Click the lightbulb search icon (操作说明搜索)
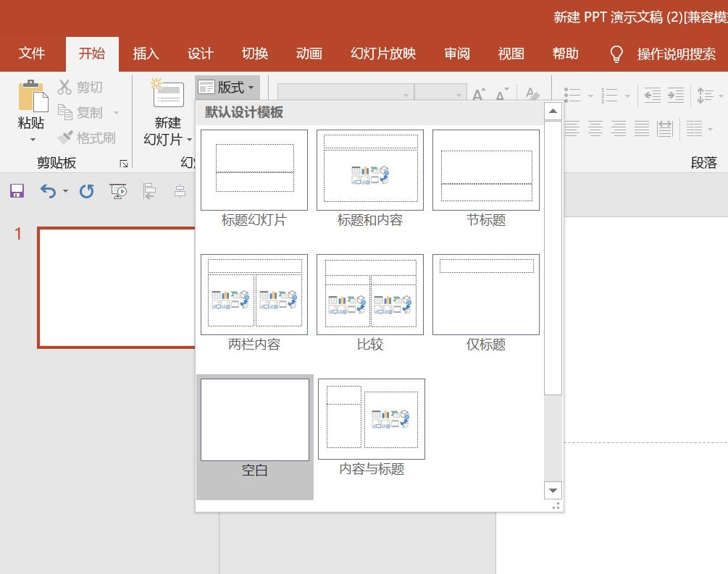The width and height of the screenshot is (728, 574). point(616,54)
